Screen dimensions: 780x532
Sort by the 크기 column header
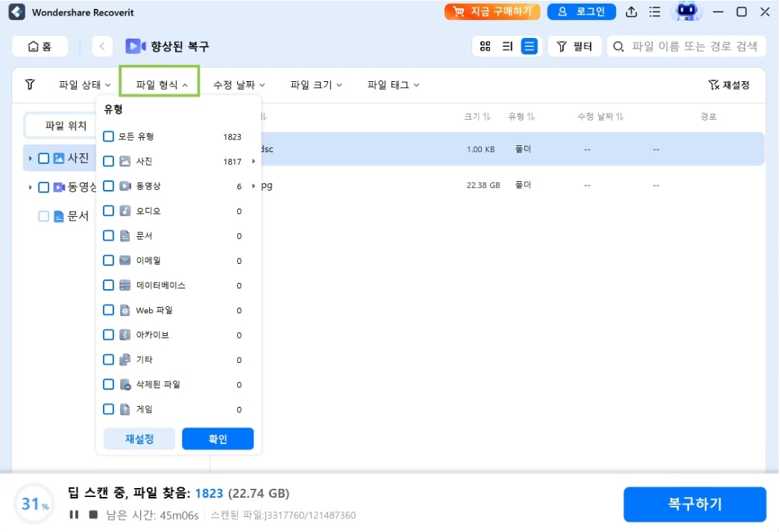tap(477, 117)
